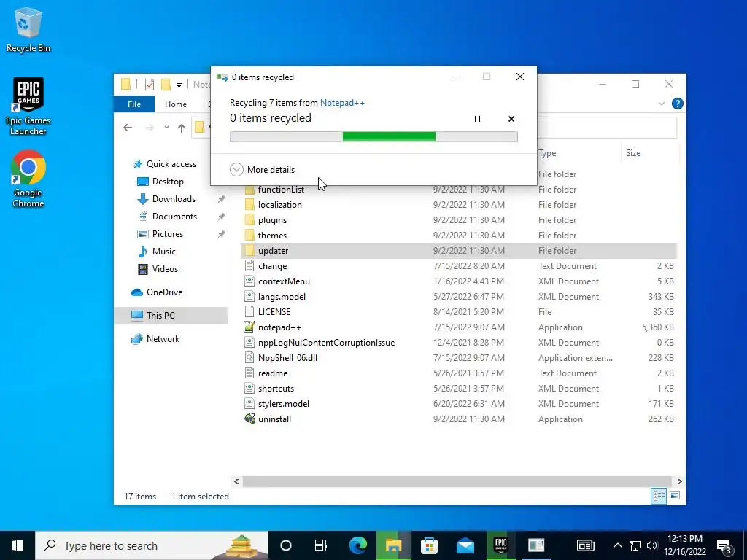Open Microsoft Store from taskbar
Image resolution: width=747 pixels, height=560 pixels.
pyautogui.click(x=429, y=545)
